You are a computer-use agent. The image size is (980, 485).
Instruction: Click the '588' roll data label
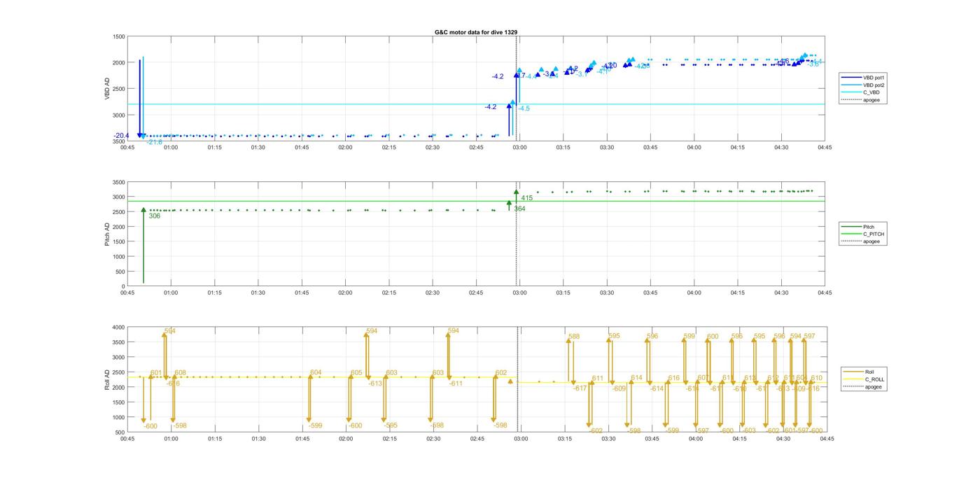[574, 337]
